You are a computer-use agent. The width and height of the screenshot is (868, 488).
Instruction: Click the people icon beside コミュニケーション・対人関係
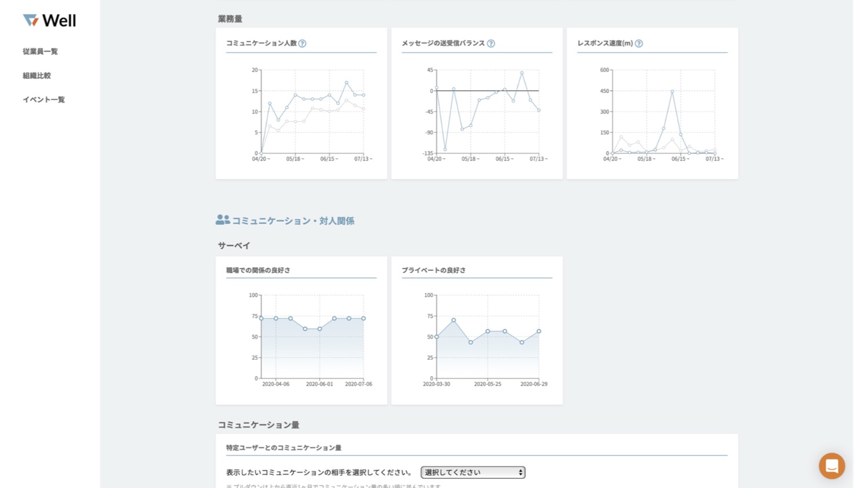[222, 220]
